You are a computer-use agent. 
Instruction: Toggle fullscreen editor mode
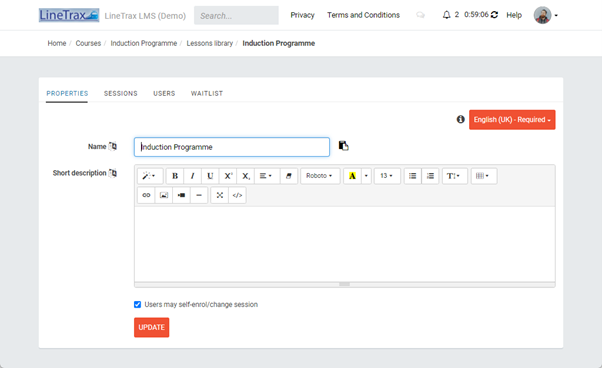(220, 195)
